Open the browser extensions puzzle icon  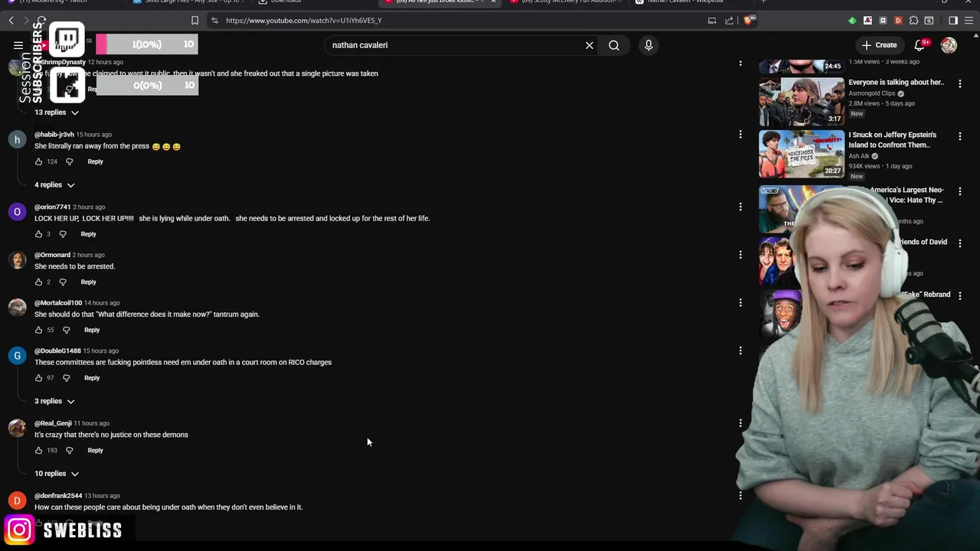pos(913,21)
